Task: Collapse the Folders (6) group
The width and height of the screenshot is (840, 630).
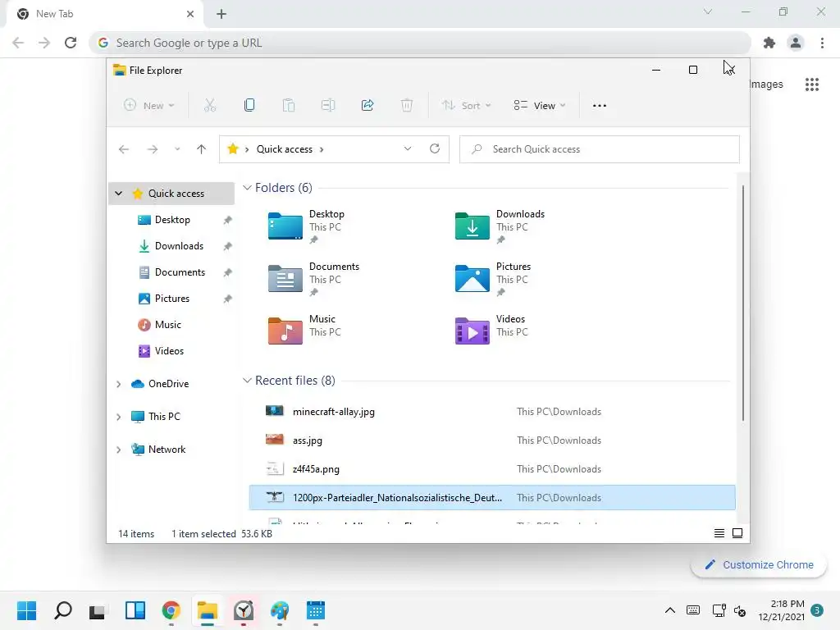Action: [247, 188]
